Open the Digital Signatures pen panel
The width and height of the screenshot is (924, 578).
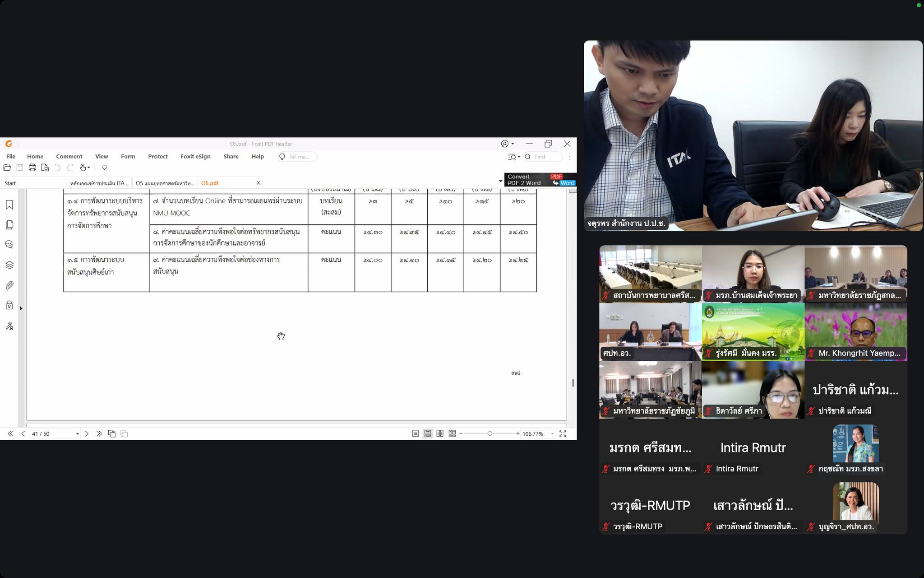coord(9,326)
